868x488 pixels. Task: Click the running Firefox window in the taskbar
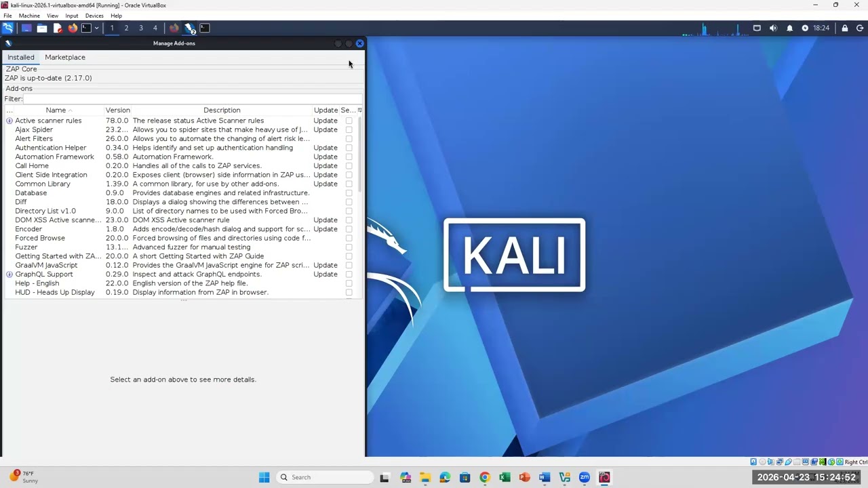174,28
